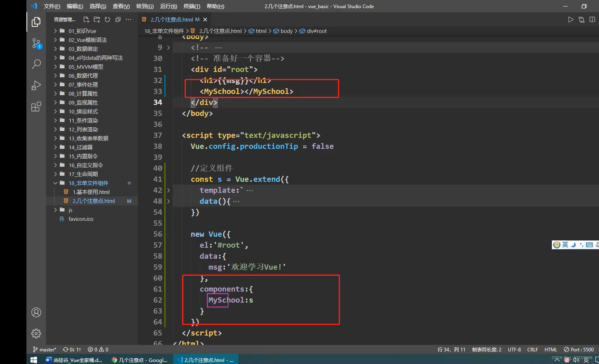Image resolution: width=599 pixels, height=364 pixels.
Task: Expand the 02_Vue模板语法 folder
Action: click(x=92, y=40)
